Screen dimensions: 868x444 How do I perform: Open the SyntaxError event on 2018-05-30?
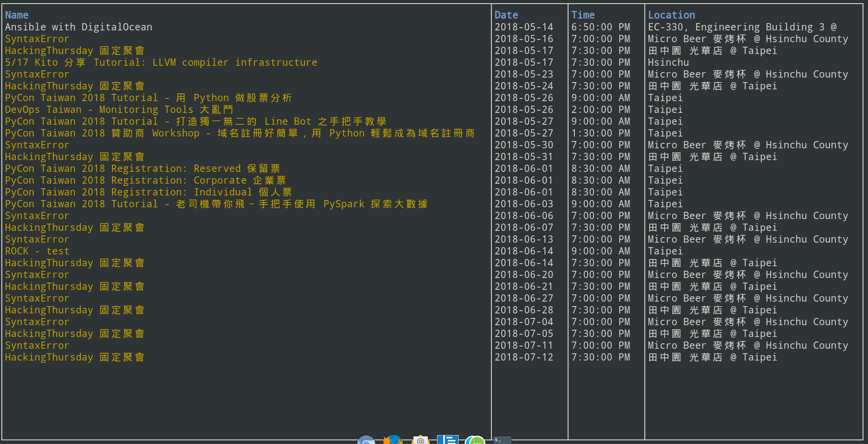(37, 145)
